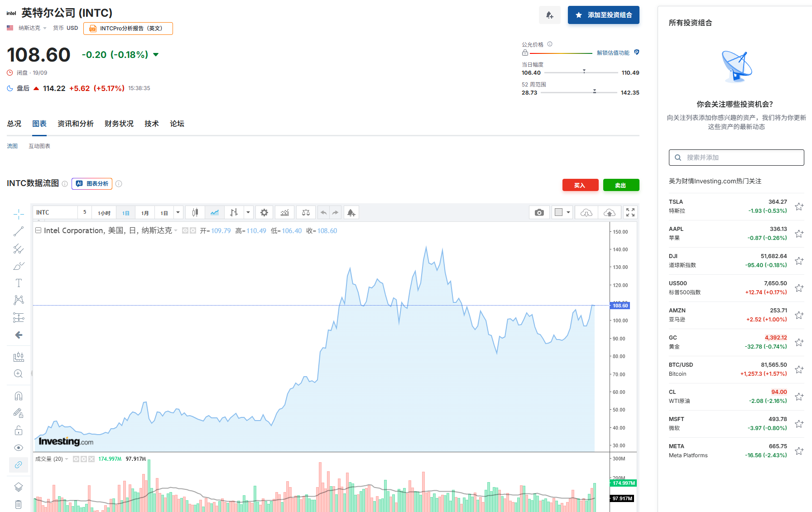Viewport: 812px width, 512px height.
Task: Switch to the 图表 tab
Action: click(39, 124)
